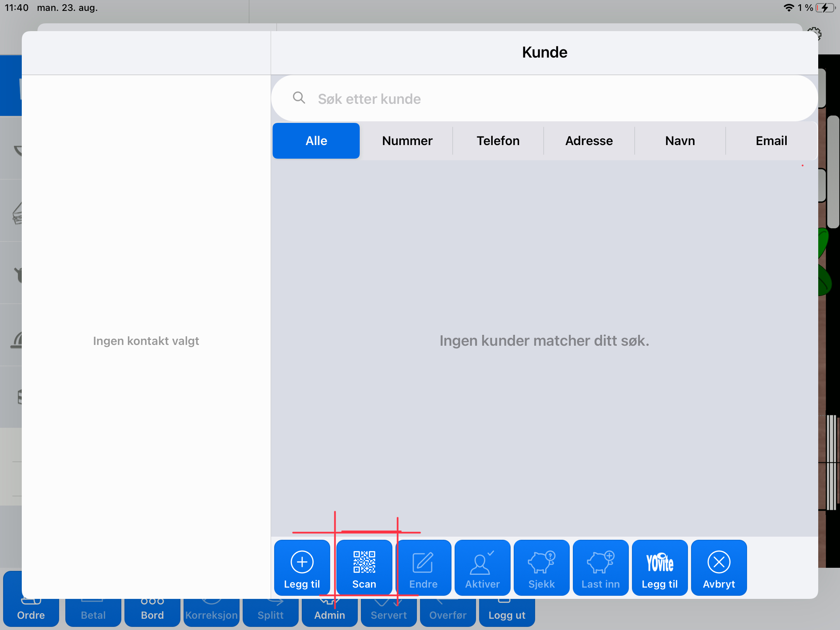Select the Alle filter tab
Image resolution: width=840 pixels, height=630 pixels.
click(x=316, y=141)
